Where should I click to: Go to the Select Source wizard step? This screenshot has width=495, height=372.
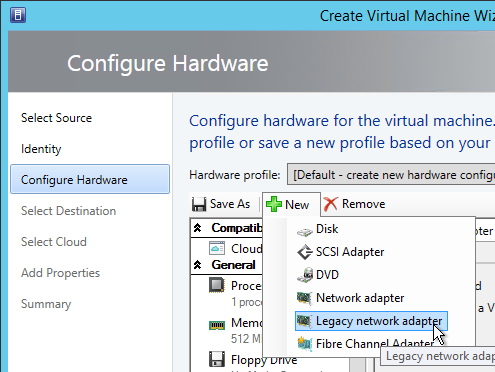[x=56, y=118]
